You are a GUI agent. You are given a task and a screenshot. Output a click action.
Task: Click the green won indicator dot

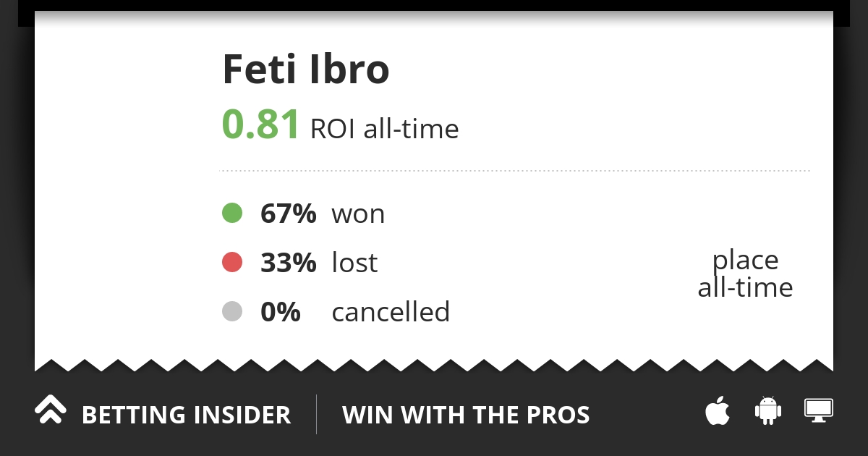tap(231, 214)
